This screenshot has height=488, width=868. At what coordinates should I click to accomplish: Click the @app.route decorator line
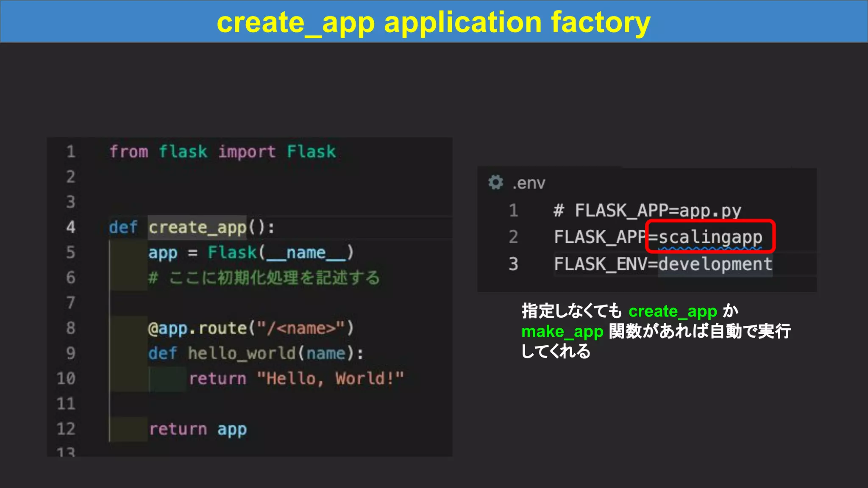[250, 328]
